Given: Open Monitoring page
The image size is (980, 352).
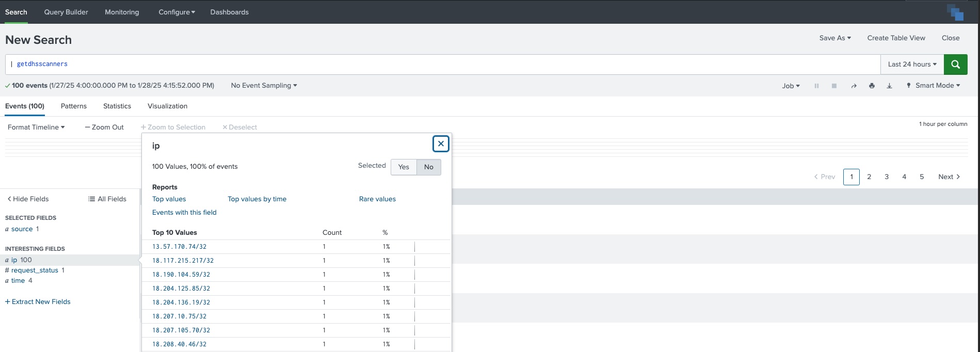Looking at the screenshot, I should [122, 12].
